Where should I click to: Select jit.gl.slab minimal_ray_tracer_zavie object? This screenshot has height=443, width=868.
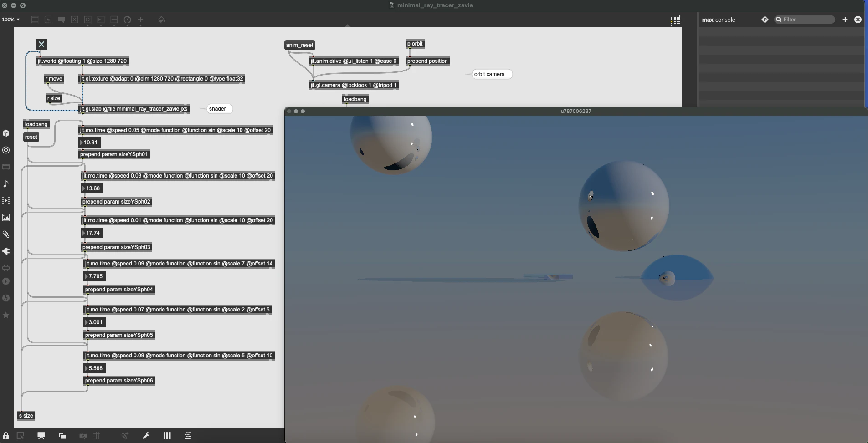[x=134, y=109]
